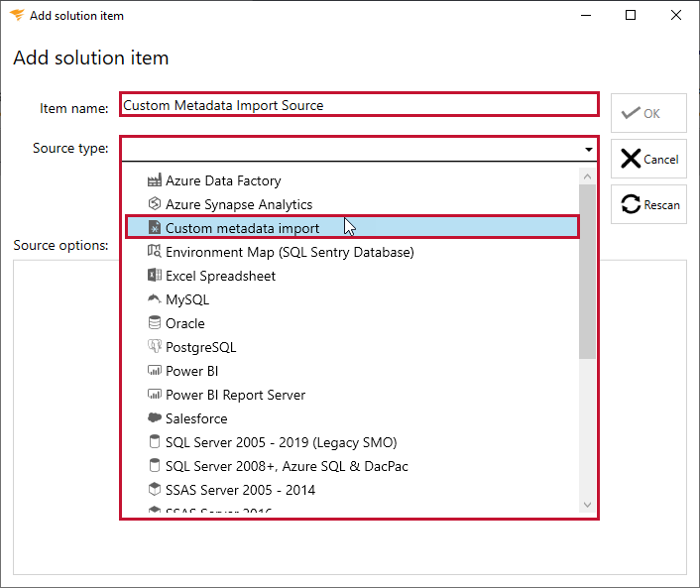Select Custom metadata import option
The image size is (700, 588).
pos(352,228)
